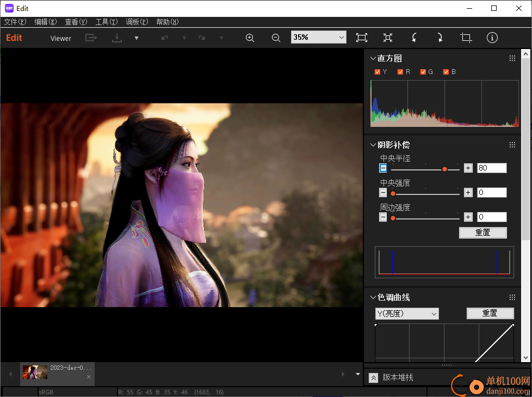The height and width of the screenshot is (397, 532).
Task: Open the redo history dropdown arrow
Action: pos(221,38)
